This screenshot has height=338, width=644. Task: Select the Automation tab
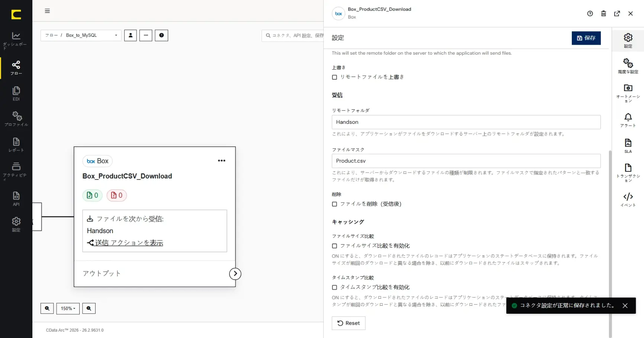(628, 93)
